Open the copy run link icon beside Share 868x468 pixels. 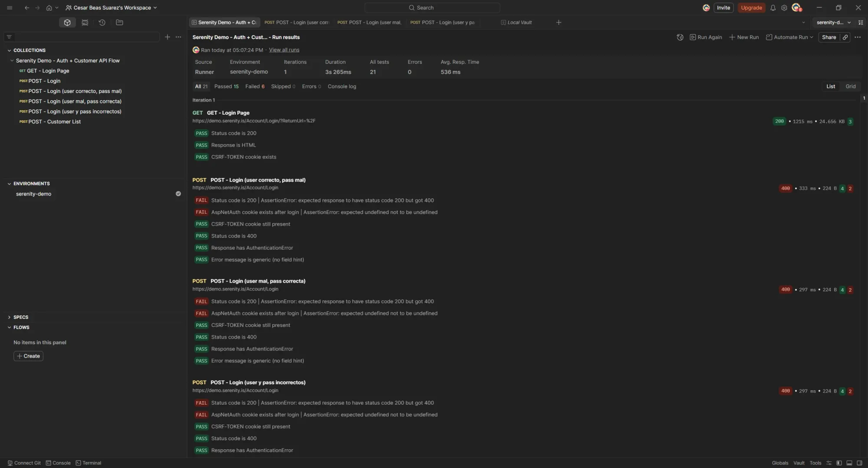coord(845,37)
